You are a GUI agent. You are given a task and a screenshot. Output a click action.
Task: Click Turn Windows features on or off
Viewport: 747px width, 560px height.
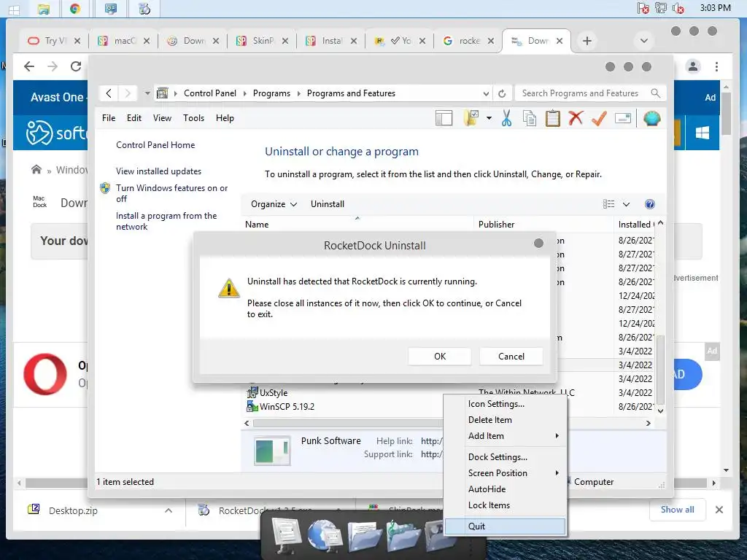pyautogui.click(x=171, y=193)
